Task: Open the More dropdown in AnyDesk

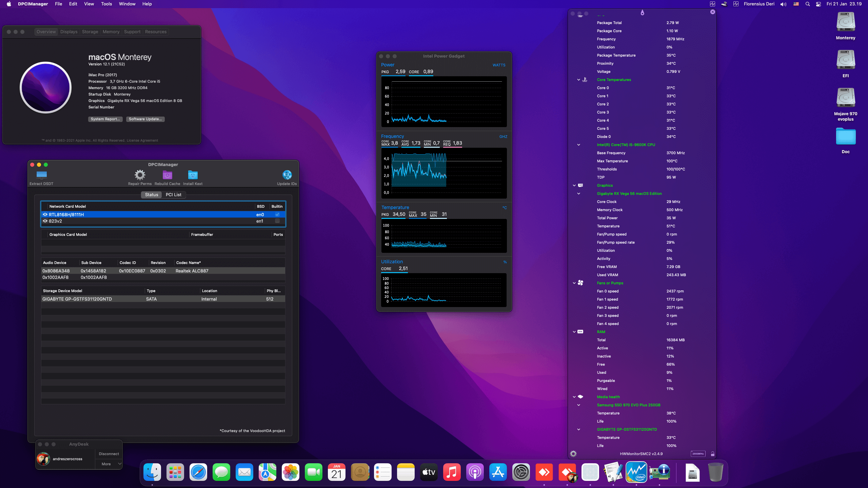Action: click(108, 464)
